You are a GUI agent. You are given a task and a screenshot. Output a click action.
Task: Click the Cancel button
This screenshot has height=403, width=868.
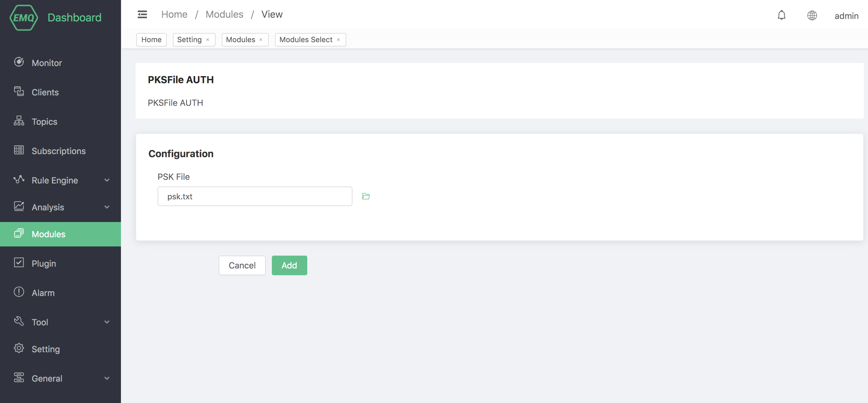pyautogui.click(x=242, y=265)
